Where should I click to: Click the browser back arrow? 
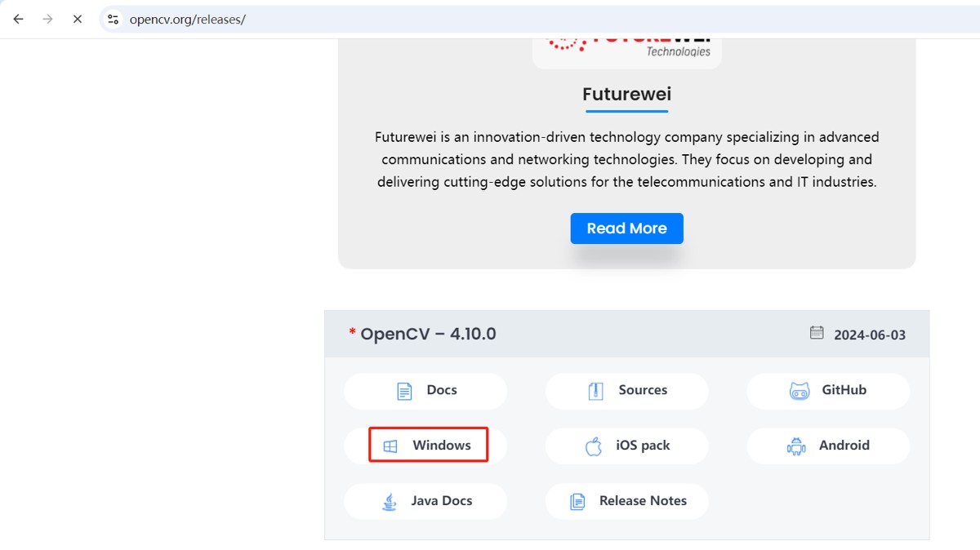pyautogui.click(x=18, y=19)
